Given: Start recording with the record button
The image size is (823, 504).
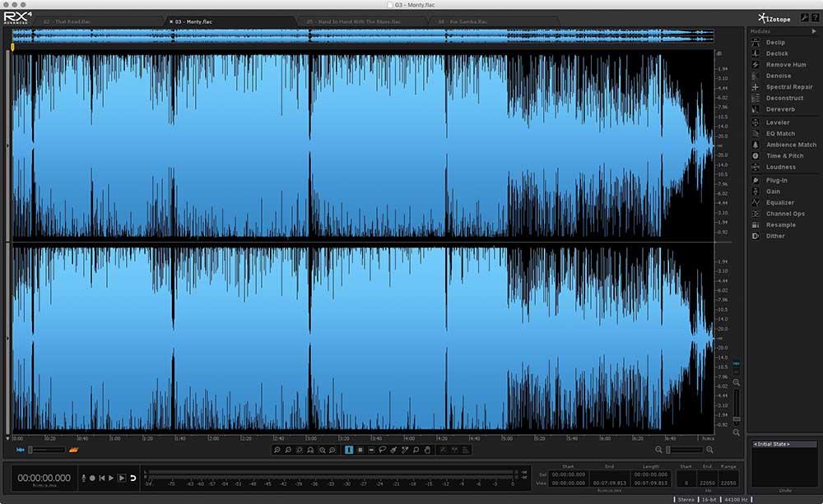Looking at the screenshot, I should (x=92, y=479).
